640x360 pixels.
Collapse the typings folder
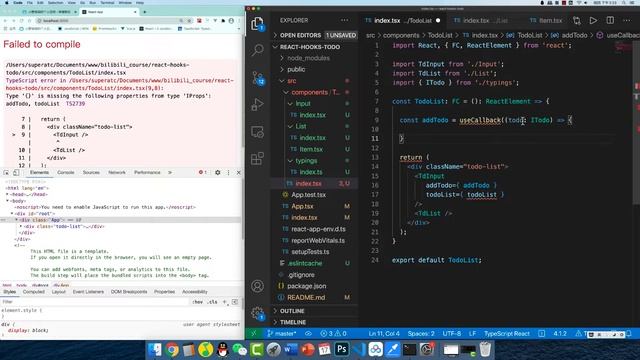pyautogui.click(x=315, y=161)
